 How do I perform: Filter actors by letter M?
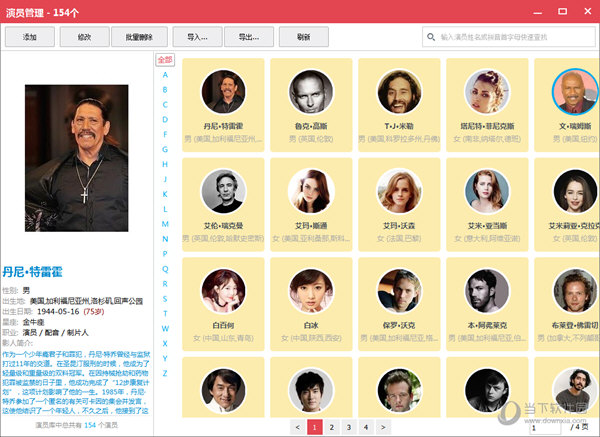click(x=165, y=224)
